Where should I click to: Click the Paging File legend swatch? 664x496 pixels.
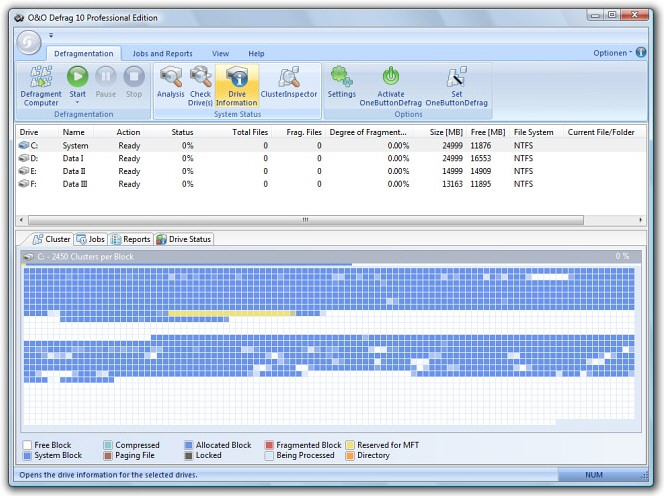point(108,456)
